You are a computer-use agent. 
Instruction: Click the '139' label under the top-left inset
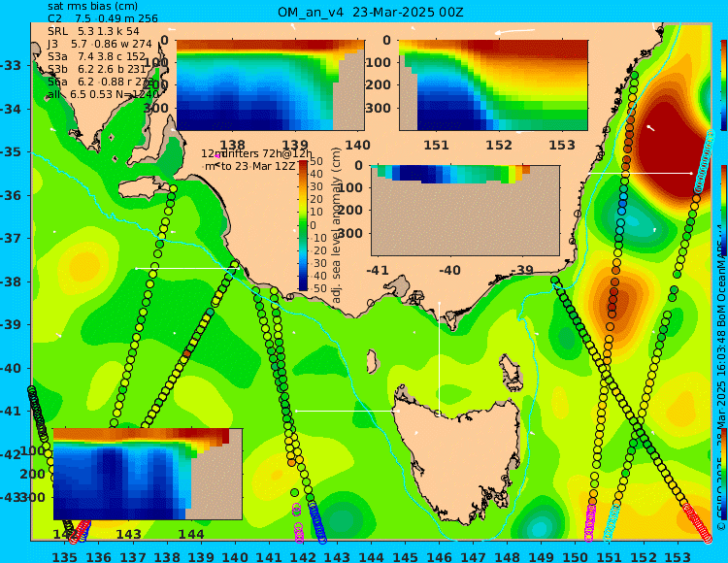coord(296,145)
